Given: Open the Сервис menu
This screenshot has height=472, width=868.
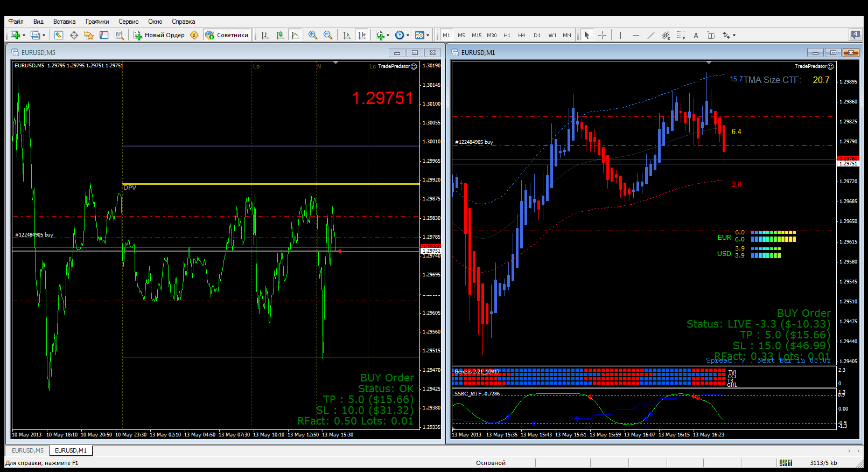Looking at the screenshot, I should [x=128, y=22].
